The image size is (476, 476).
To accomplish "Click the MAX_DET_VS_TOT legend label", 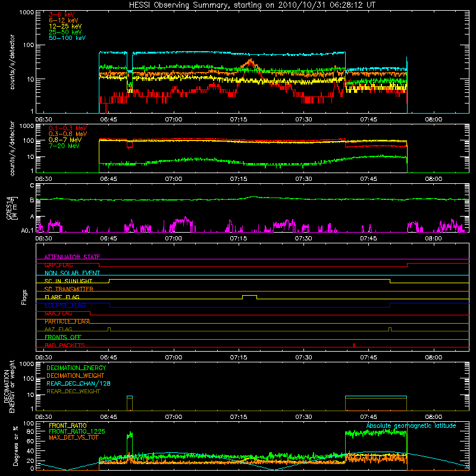I will point(73,437).
